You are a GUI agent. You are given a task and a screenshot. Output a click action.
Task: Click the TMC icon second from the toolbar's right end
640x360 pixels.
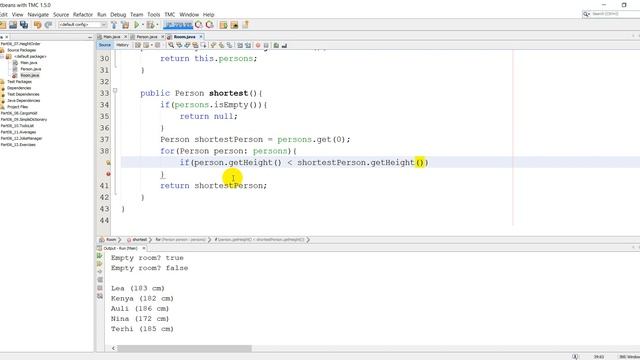(234, 25)
